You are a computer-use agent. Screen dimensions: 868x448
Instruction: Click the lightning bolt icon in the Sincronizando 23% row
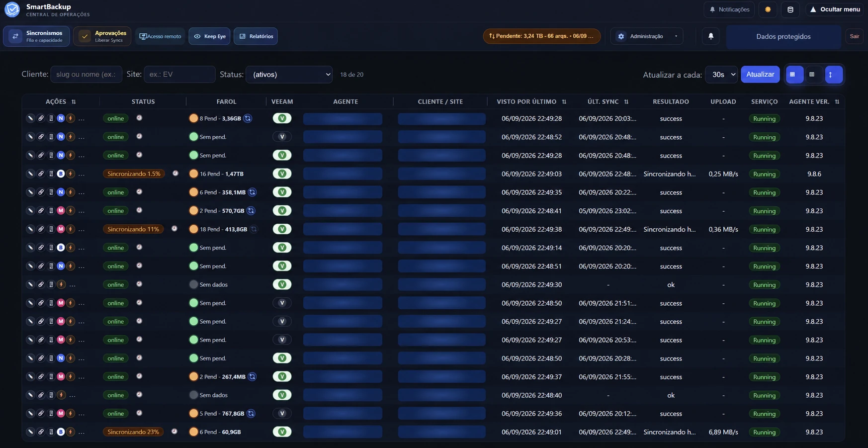(71, 432)
